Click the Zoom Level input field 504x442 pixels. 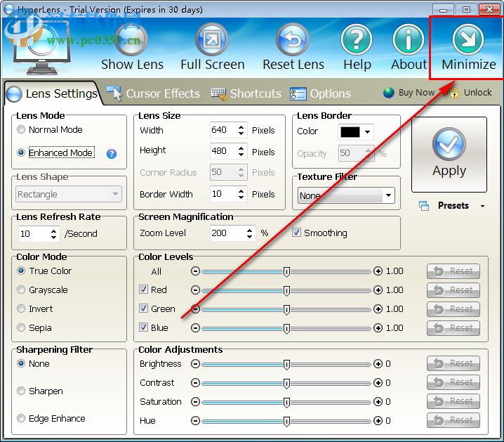click(227, 233)
